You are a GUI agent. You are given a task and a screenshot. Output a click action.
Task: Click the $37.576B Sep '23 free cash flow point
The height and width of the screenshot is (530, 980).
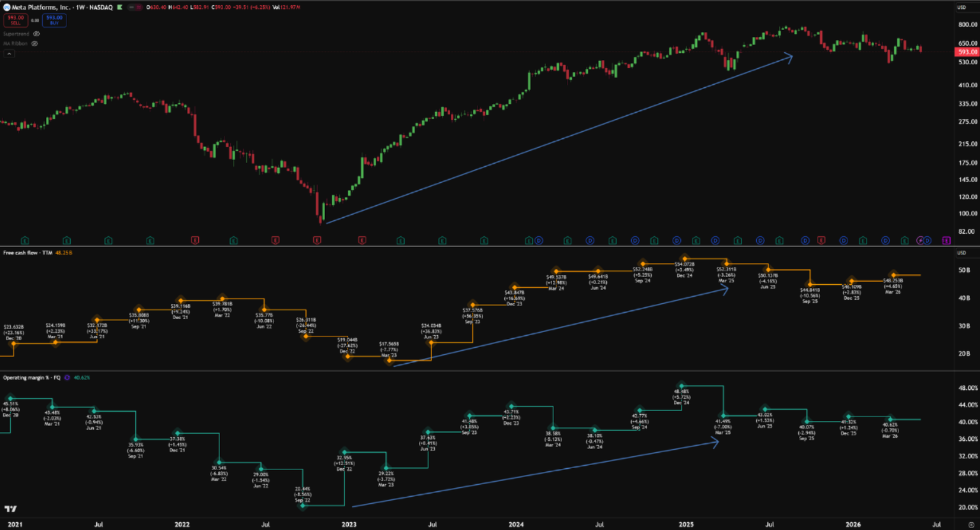coord(472,304)
